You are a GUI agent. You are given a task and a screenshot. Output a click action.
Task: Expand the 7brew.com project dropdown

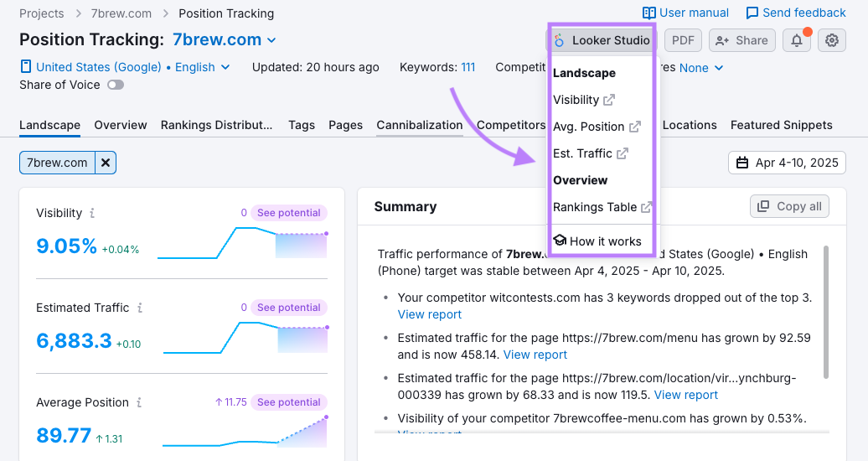pos(271,40)
